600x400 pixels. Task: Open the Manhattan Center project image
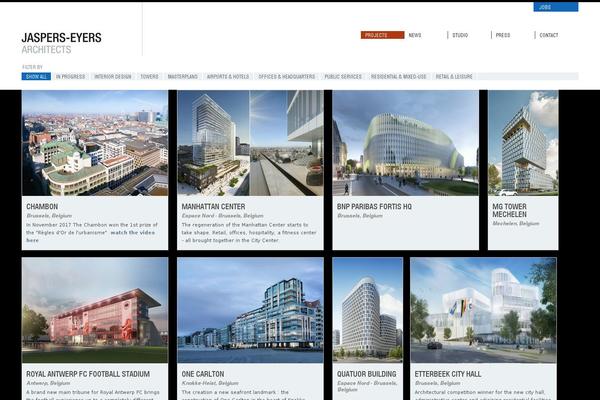tap(250, 143)
